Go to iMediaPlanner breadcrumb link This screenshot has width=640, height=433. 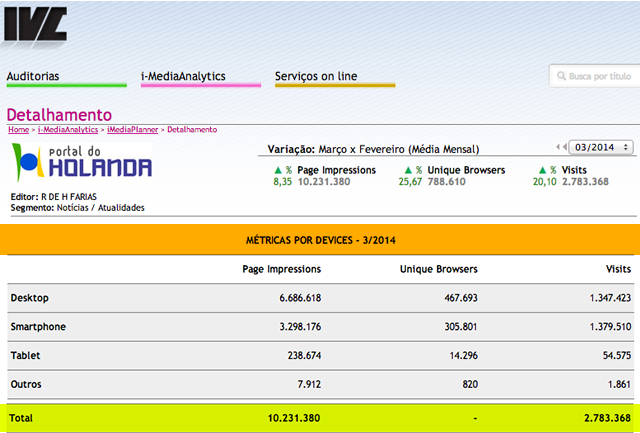pos(133,130)
